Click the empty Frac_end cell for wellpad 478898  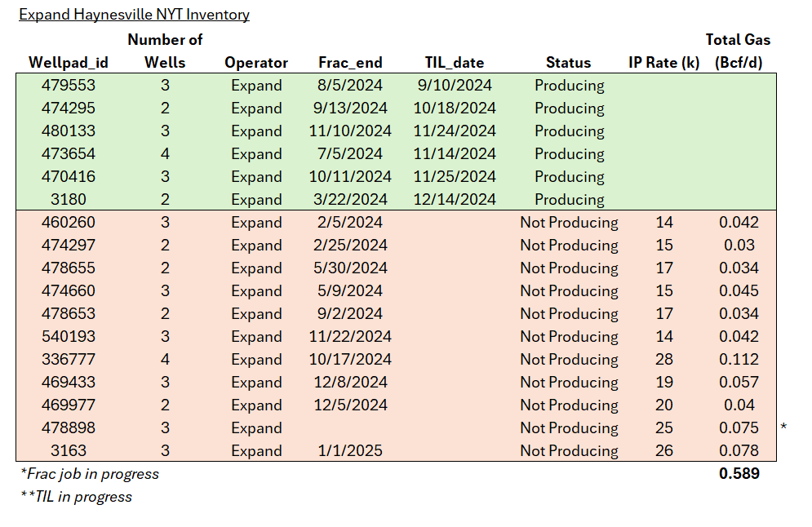(350, 428)
